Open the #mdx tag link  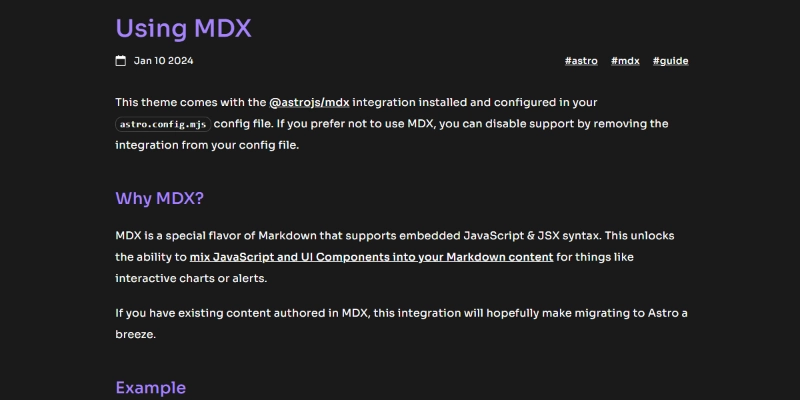[x=625, y=61]
